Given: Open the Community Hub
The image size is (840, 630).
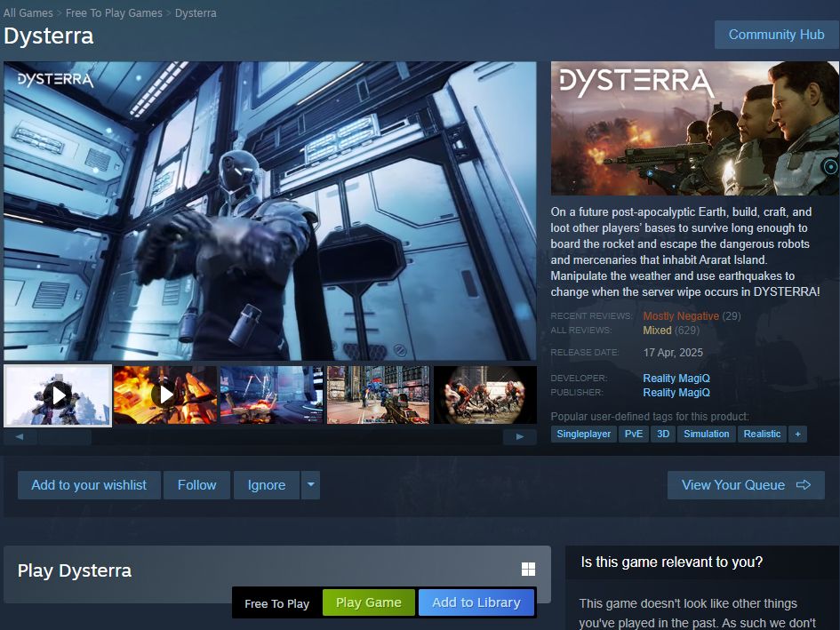Looking at the screenshot, I should [776, 35].
